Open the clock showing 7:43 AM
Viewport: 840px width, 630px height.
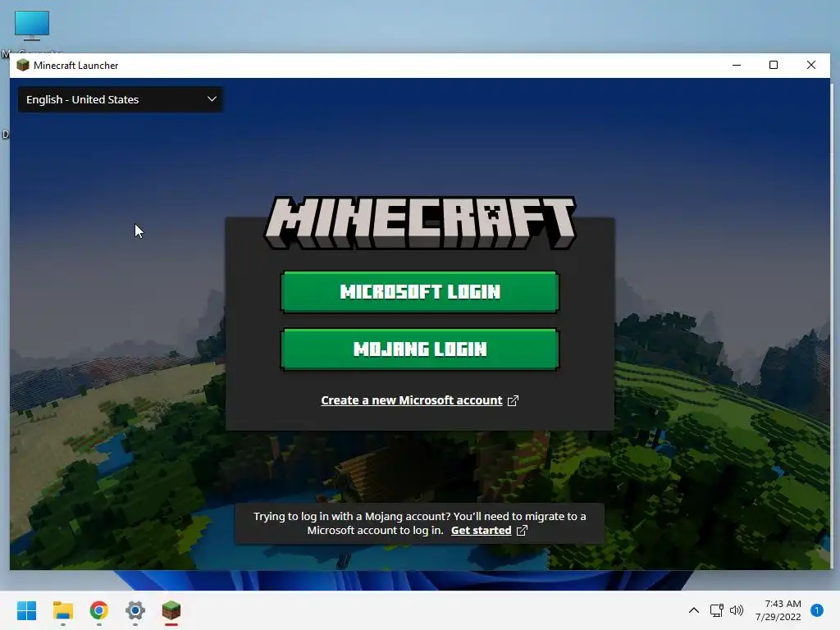point(778,610)
